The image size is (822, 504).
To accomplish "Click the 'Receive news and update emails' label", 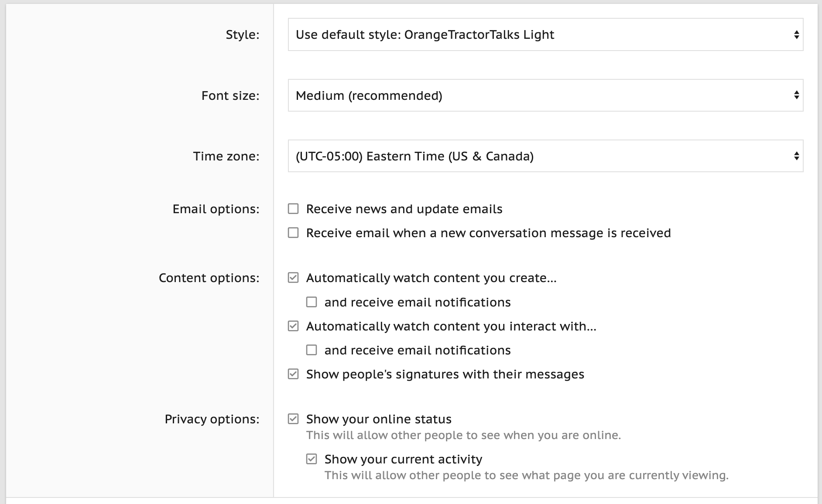I will coord(404,209).
